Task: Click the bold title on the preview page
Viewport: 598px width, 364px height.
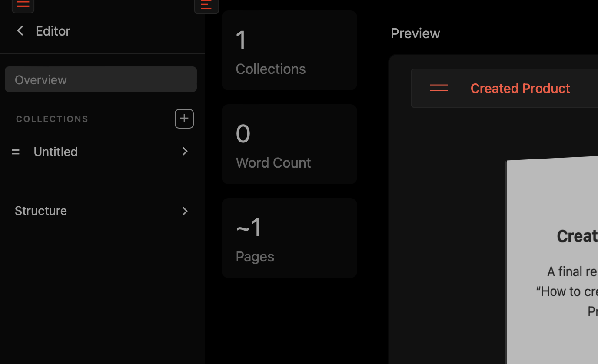Action: coord(577,236)
